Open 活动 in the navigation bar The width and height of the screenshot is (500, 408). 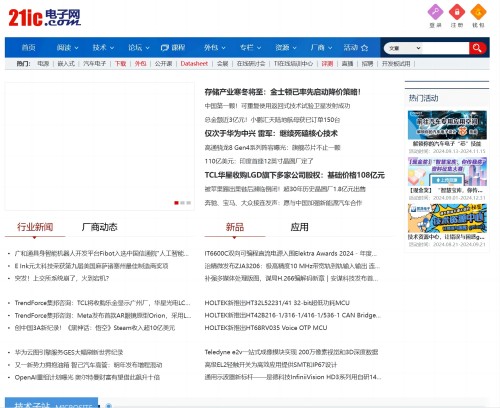pos(356,48)
